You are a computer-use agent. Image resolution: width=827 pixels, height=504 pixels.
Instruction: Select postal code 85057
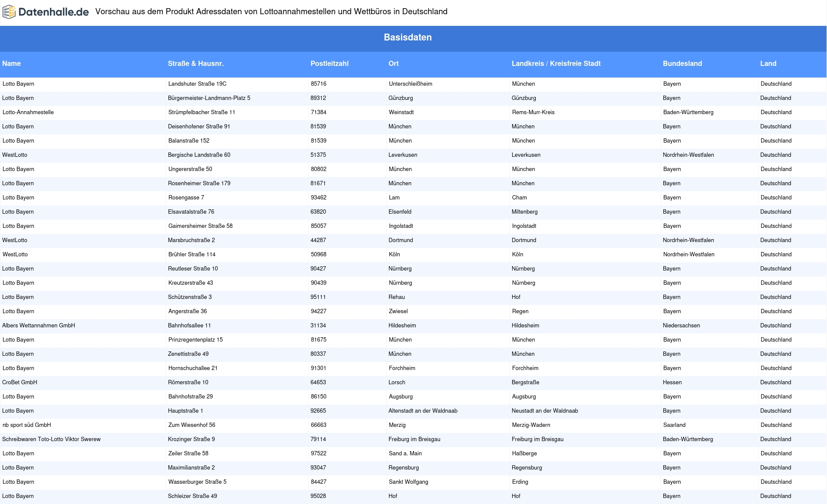(x=319, y=226)
